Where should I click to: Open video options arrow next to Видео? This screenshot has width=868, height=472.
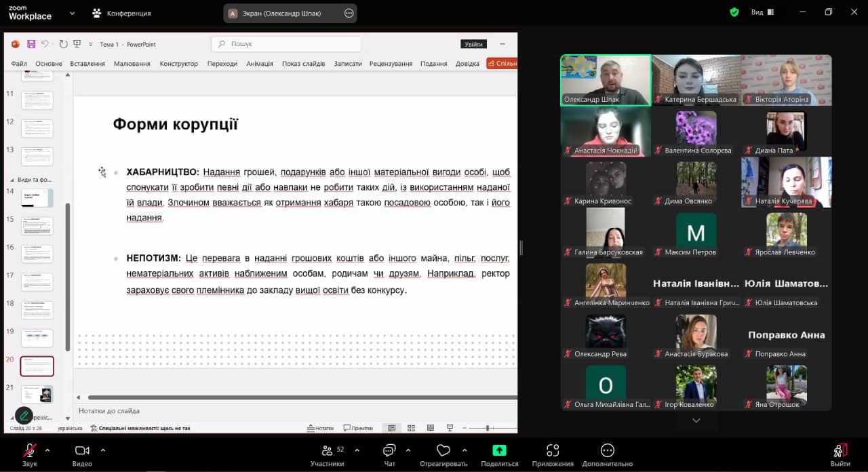click(102, 450)
